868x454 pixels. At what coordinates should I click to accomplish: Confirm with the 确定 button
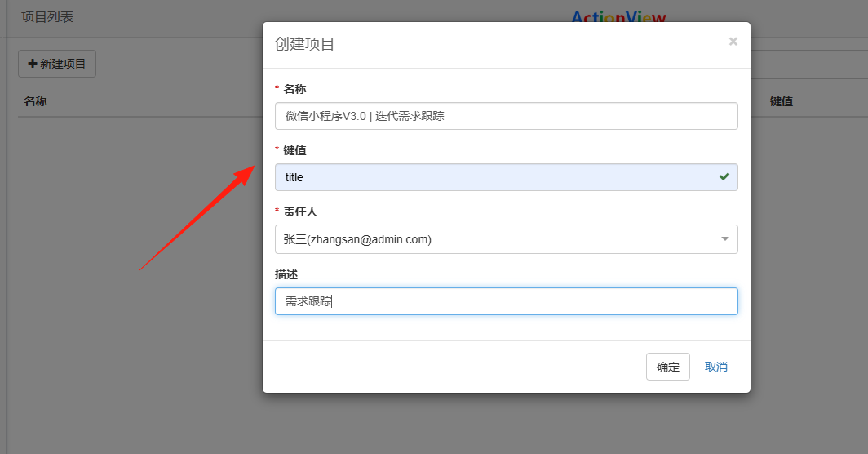pyautogui.click(x=667, y=367)
